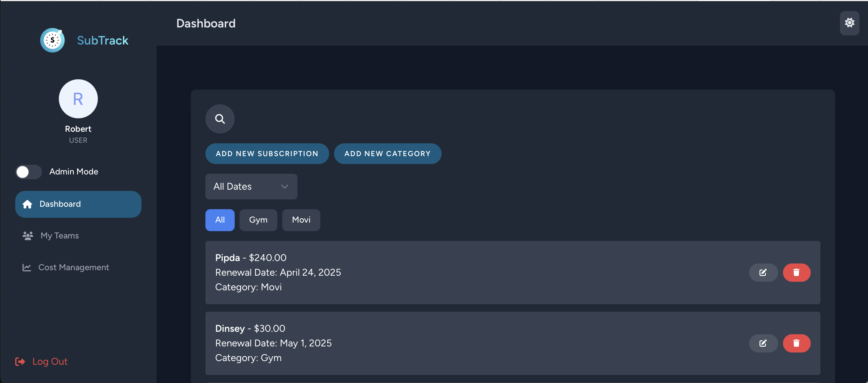
Task: Click Robert's profile avatar
Action: point(78,99)
